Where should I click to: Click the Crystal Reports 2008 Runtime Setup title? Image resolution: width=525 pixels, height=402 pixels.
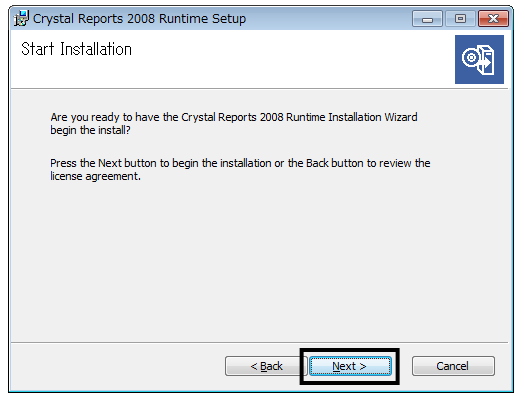click(139, 19)
